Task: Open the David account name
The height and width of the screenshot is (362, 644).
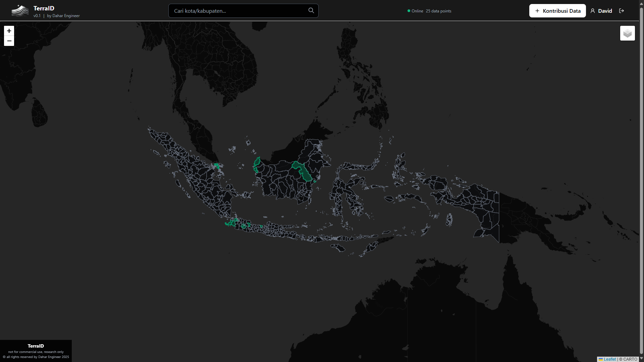Action: tap(605, 11)
